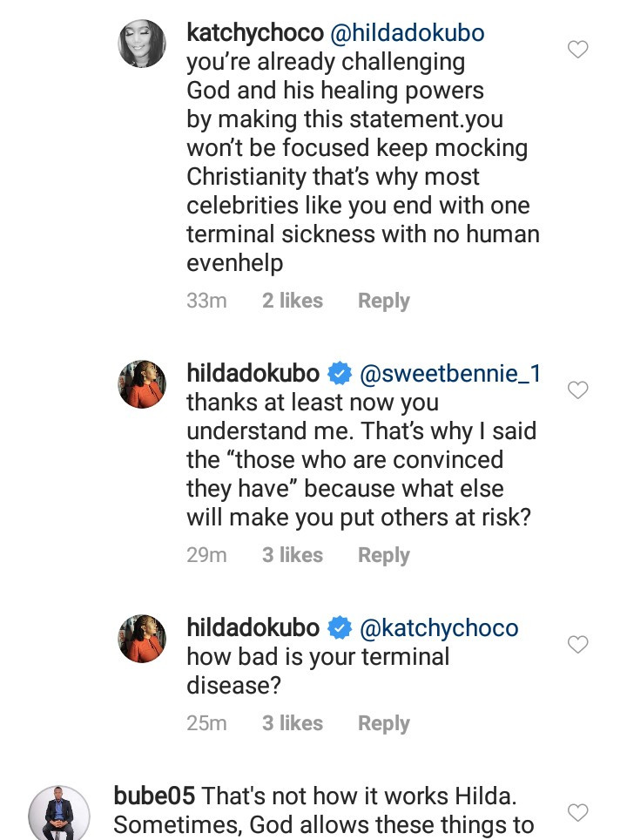Reply to katchychoco's comment
The height and width of the screenshot is (840, 627).
[383, 301]
